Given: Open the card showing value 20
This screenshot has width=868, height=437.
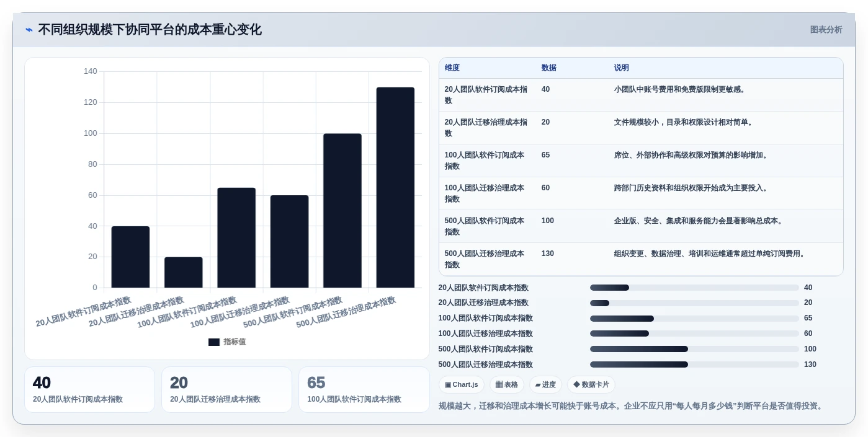Looking at the screenshot, I should click(226, 390).
